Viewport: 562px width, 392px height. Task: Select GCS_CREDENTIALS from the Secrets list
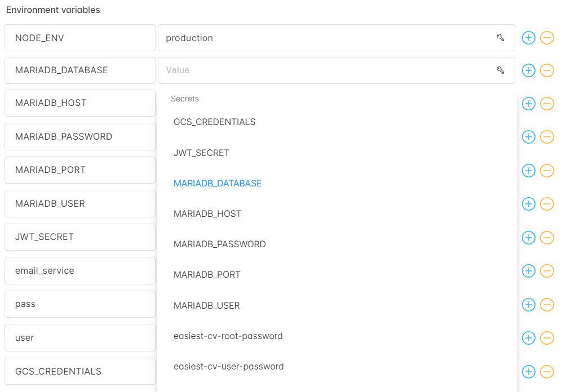click(x=214, y=122)
